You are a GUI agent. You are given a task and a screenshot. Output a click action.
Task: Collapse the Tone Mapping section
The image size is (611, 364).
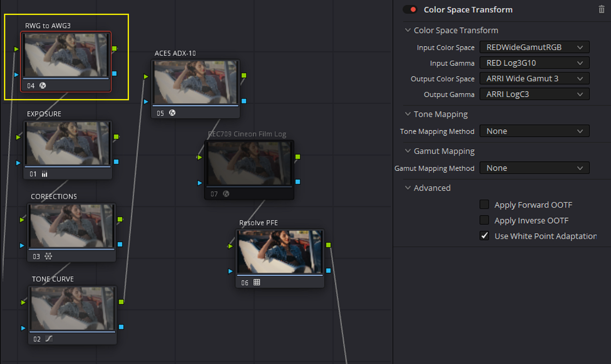[408, 114]
